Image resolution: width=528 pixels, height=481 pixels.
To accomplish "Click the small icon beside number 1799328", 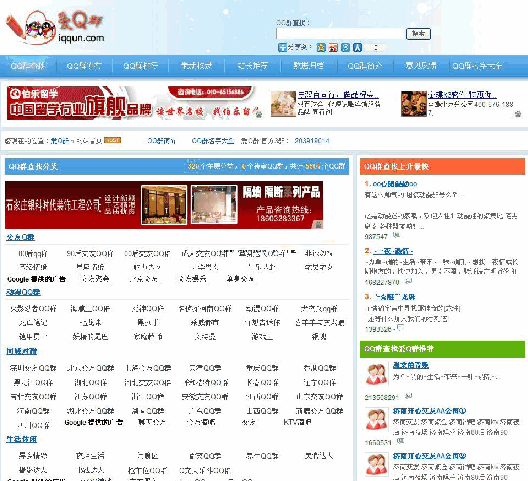I will (400, 327).
